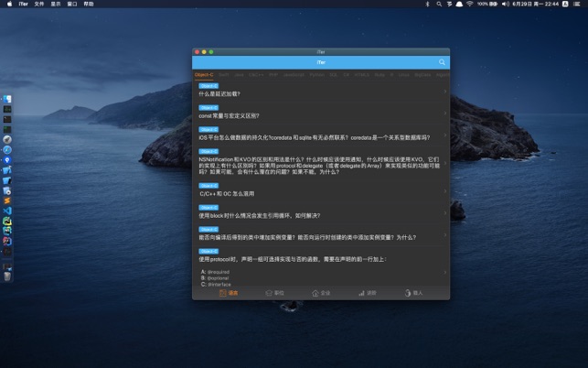588x368 pixels.
Task: Open the last bottom tab with the person icon
Action: pos(413,293)
